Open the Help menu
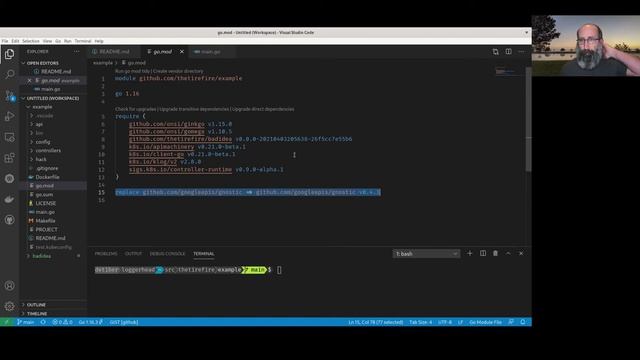Screen dimensions: 640x360 [99, 41]
